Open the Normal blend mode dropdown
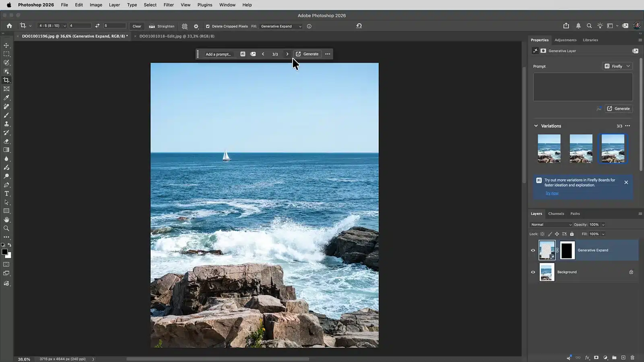The height and width of the screenshot is (362, 644). (551, 224)
